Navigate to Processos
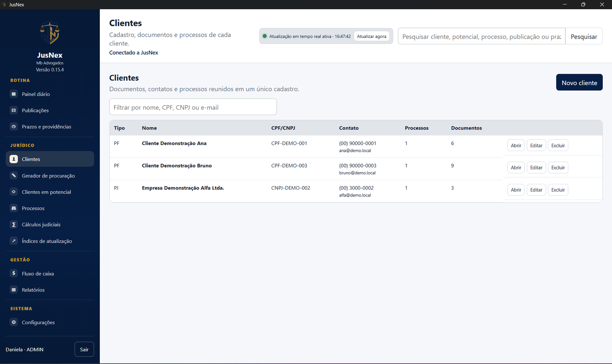Image resolution: width=612 pixels, height=364 pixels. [x=50, y=208]
